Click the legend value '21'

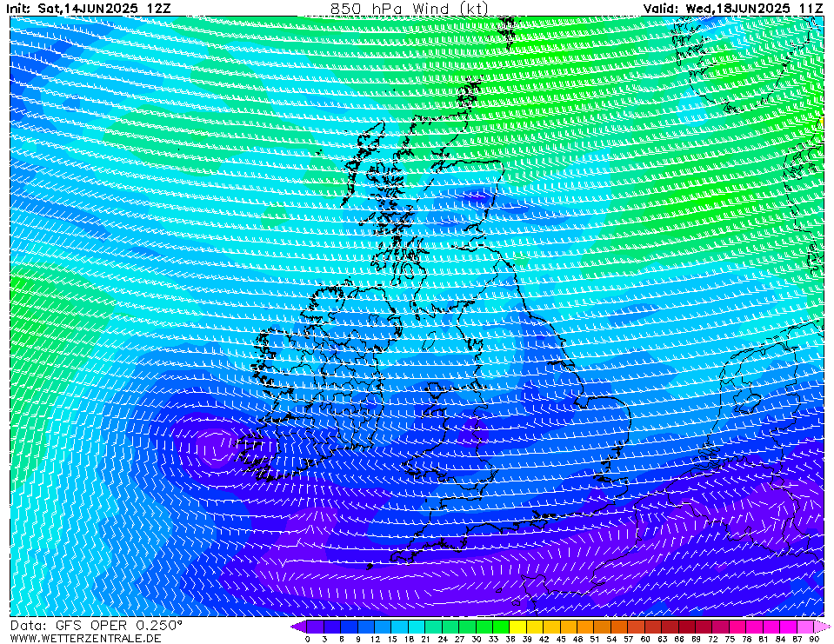point(425,639)
